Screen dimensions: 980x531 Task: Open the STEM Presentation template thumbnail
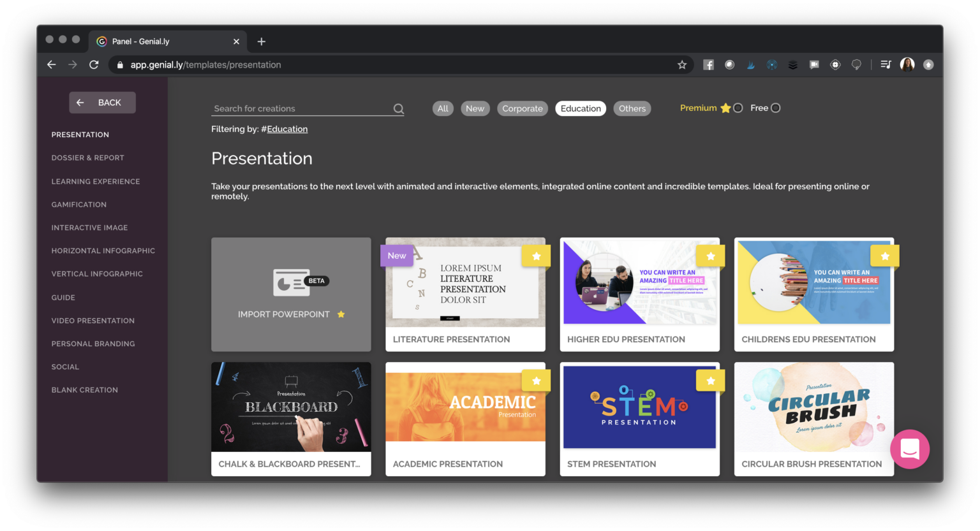[x=639, y=407]
